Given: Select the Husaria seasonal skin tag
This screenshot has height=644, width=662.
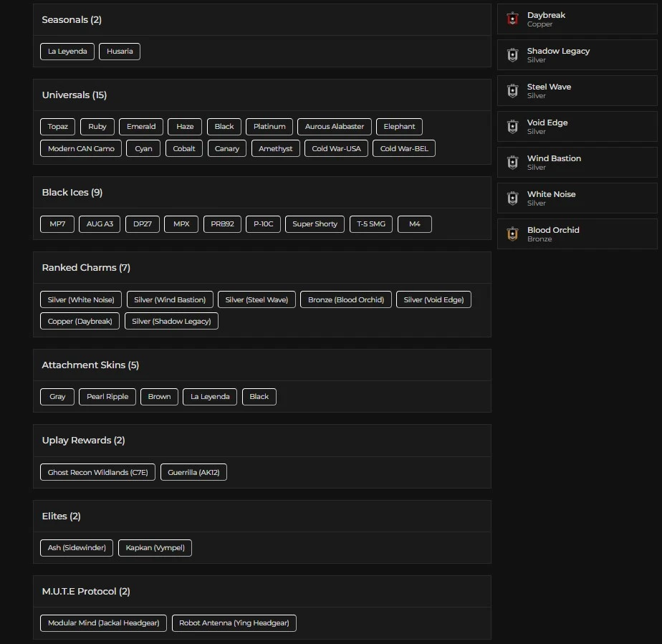Looking at the screenshot, I should pyautogui.click(x=120, y=52).
